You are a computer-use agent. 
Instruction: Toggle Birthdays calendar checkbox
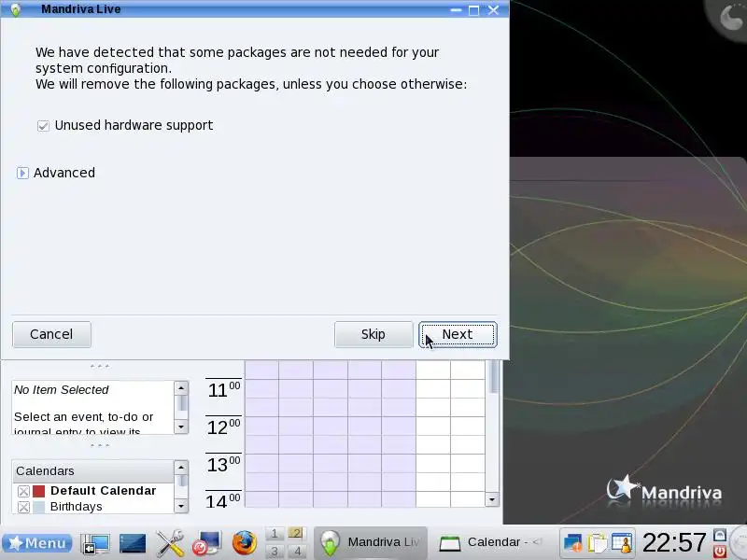pos(24,507)
